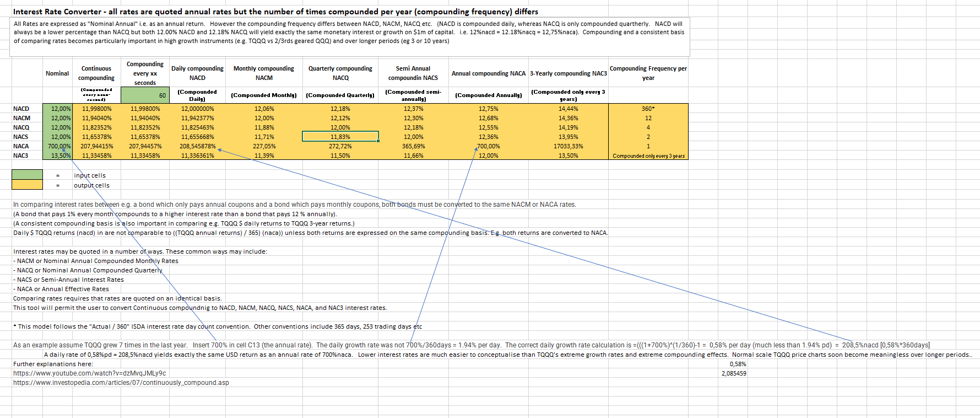Click the 'input cells' legend label

(x=90, y=175)
